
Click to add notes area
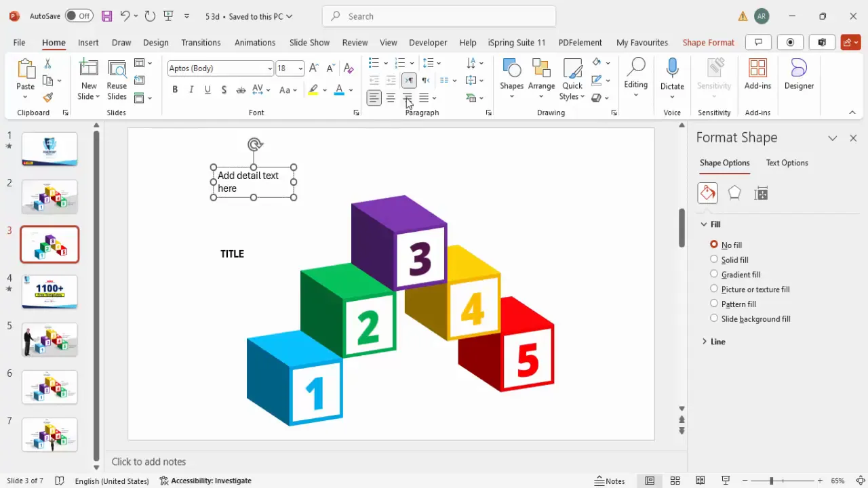(x=148, y=462)
